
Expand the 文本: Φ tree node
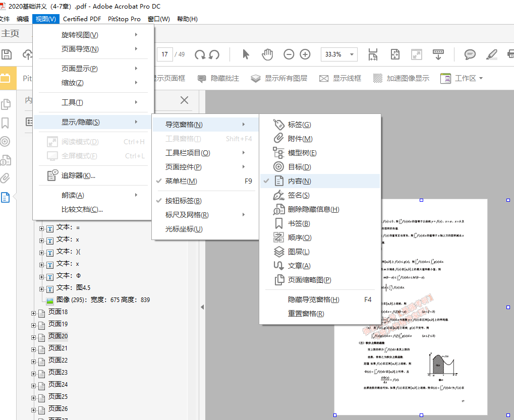point(42,277)
